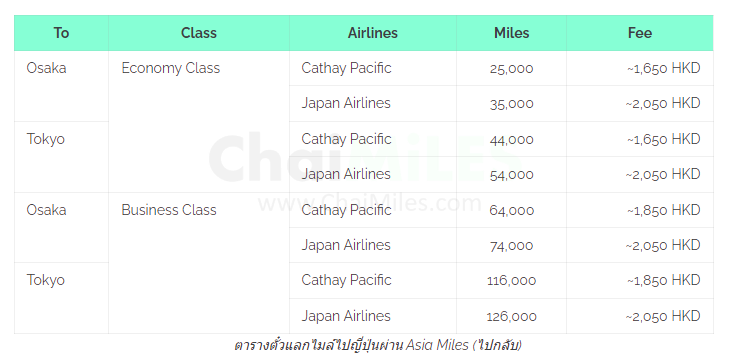Click the Thai caption mentioning Asia Miles
Screen dimensions: 732x362
(x=378, y=345)
